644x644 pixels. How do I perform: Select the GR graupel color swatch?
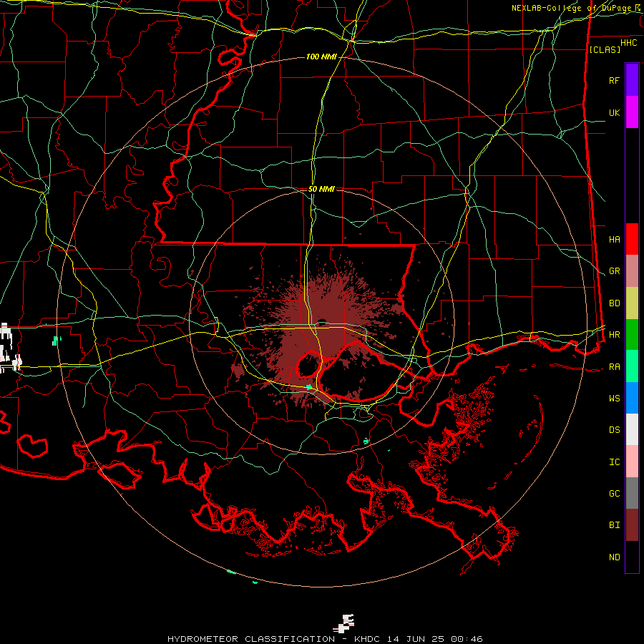[632, 271]
